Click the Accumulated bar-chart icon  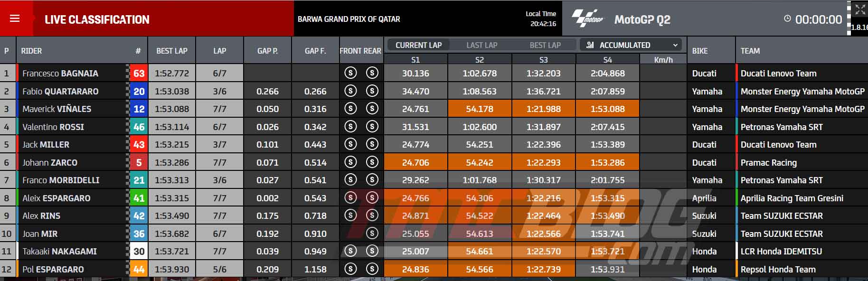point(590,45)
